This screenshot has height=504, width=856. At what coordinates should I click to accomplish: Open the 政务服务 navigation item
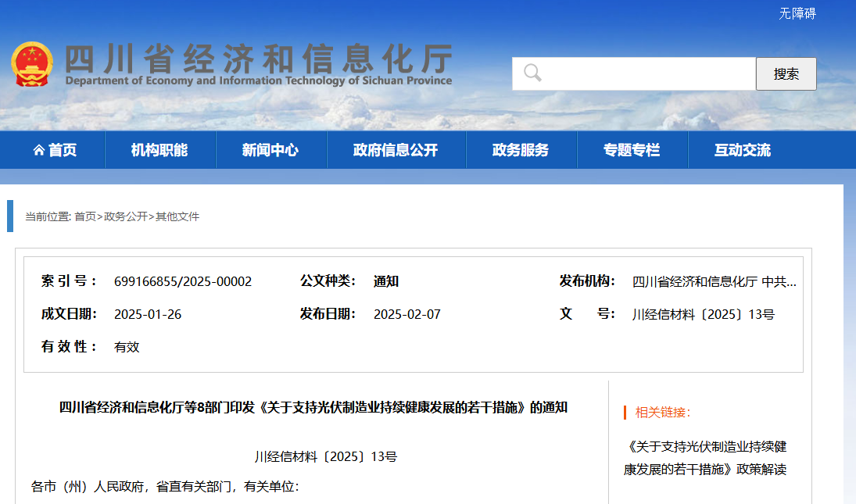521,150
